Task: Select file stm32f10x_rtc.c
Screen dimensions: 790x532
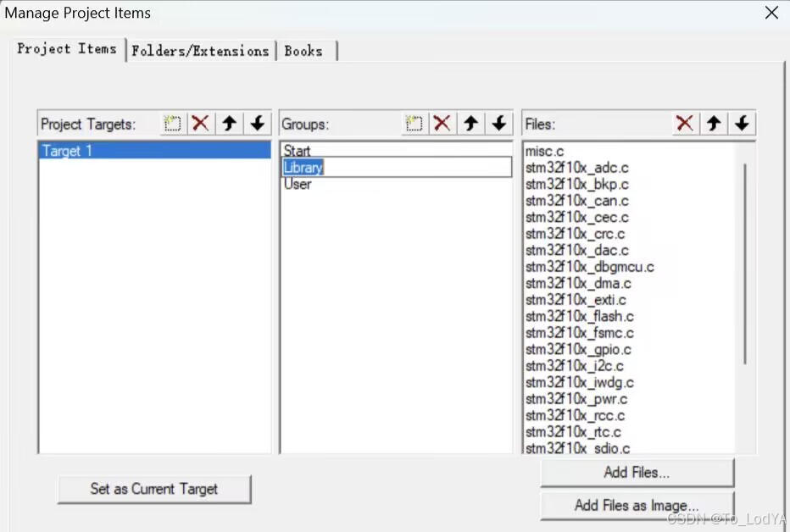Action: pyautogui.click(x=573, y=432)
